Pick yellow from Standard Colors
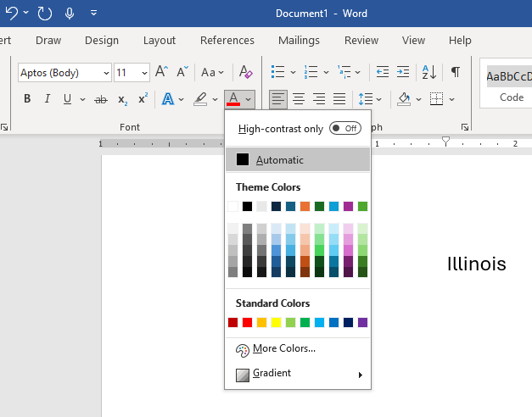The height and width of the screenshot is (417, 532). (x=276, y=322)
